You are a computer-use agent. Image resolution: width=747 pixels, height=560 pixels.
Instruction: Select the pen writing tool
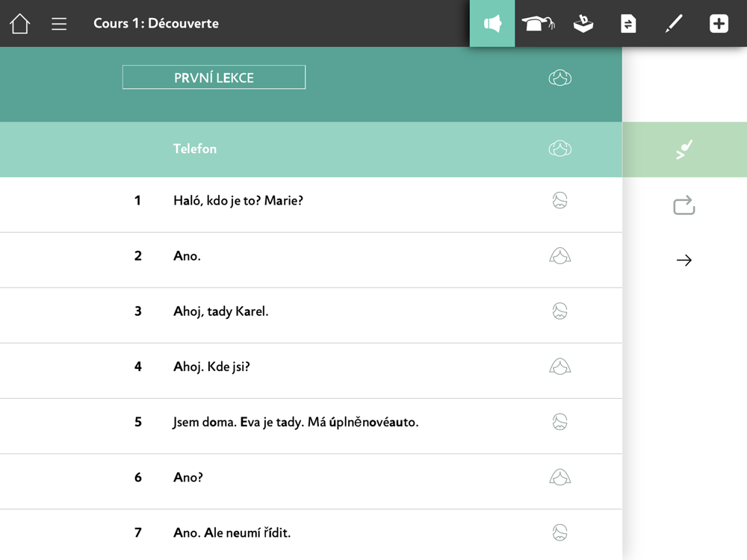point(674,24)
